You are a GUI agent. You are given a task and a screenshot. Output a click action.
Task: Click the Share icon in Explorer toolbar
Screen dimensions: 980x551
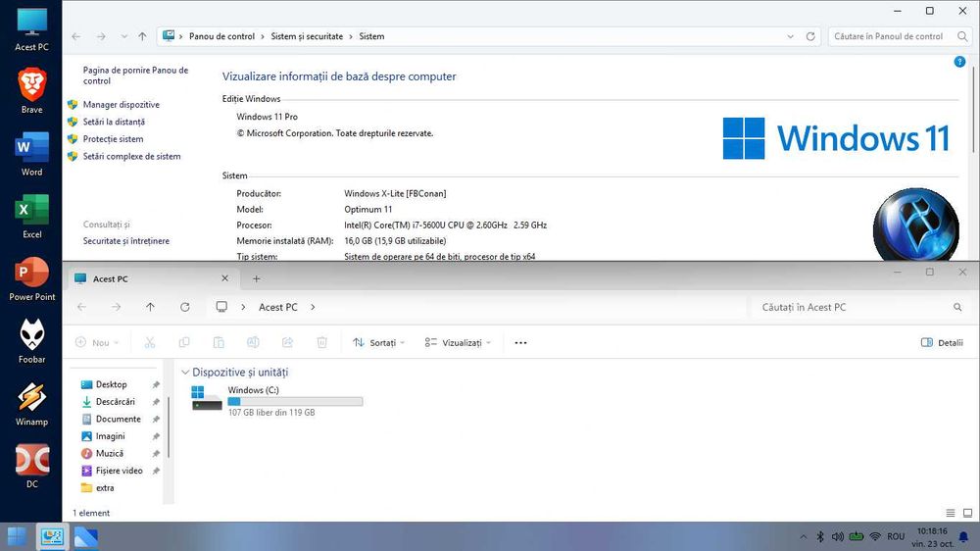click(x=287, y=342)
